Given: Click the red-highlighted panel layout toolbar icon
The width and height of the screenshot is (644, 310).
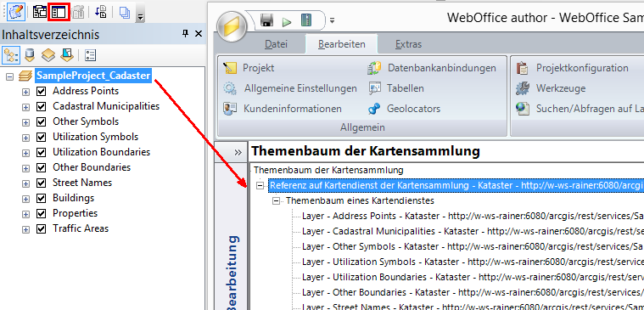Looking at the screenshot, I should 59,13.
